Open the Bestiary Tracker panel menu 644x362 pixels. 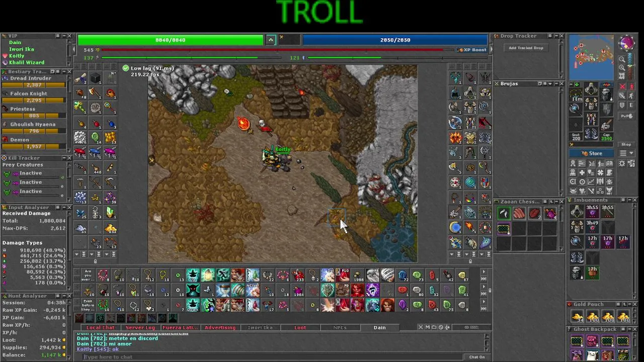pos(58,71)
